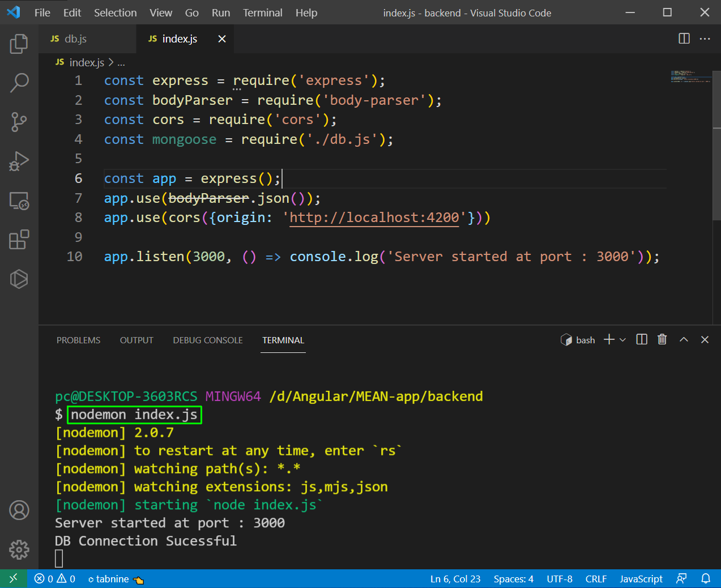Image resolution: width=721 pixels, height=588 pixels.
Task: Select the bash terminal instance
Action: pos(578,340)
